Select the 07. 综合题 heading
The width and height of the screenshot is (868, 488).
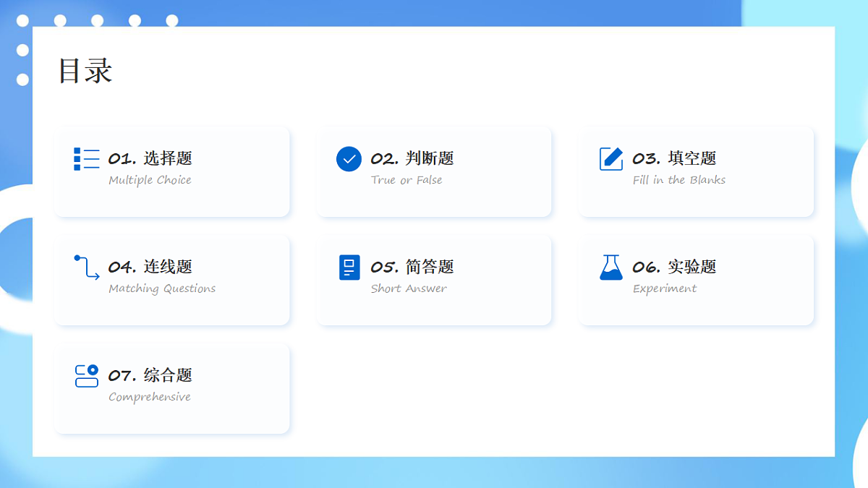(150, 375)
